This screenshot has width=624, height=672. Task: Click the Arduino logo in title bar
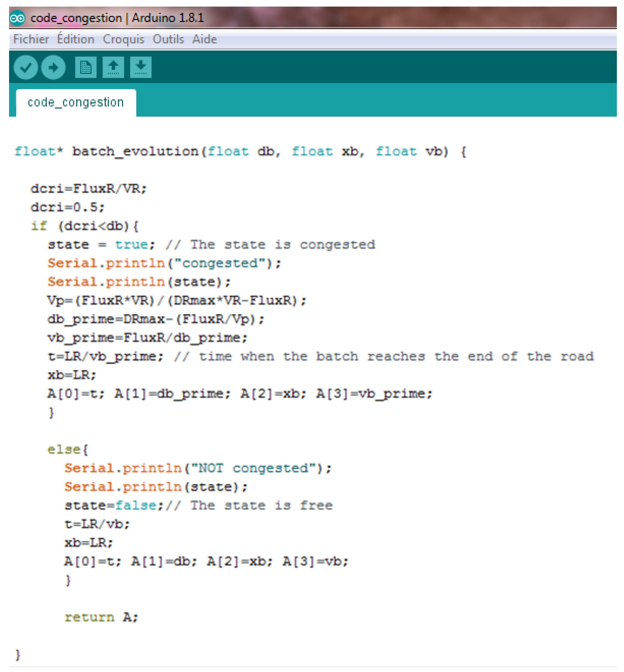pyautogui.click(x=17, y=18)
